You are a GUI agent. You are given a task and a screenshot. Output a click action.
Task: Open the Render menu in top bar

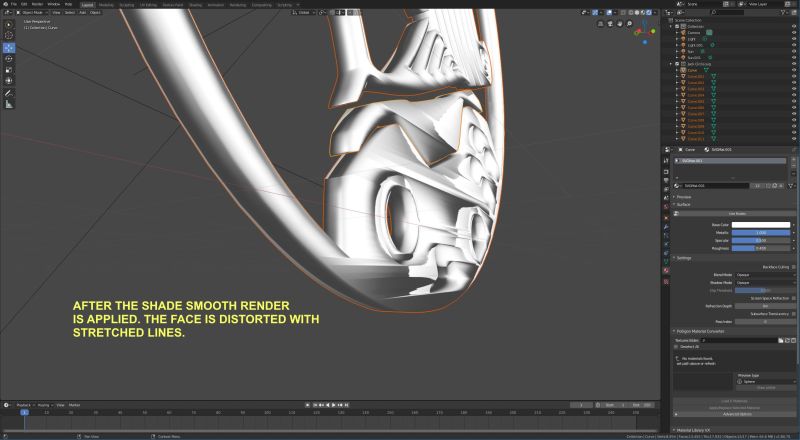[37, 4]
